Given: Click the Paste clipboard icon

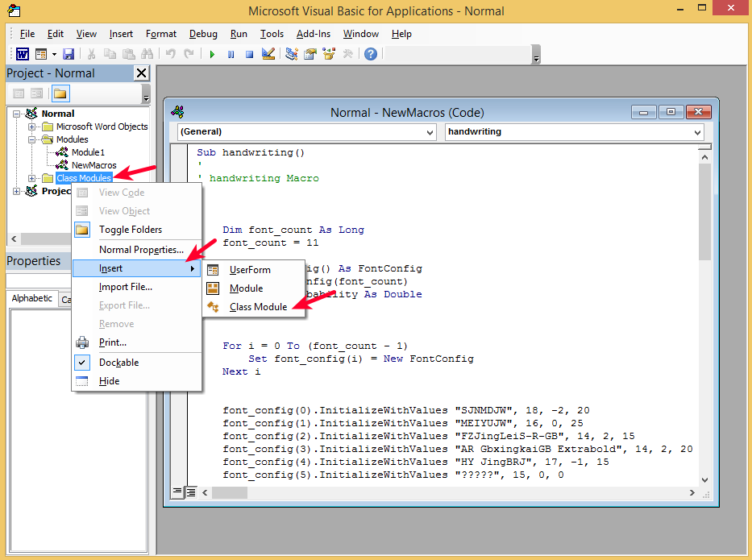Looking at the screenshot, I should (128, 54).
